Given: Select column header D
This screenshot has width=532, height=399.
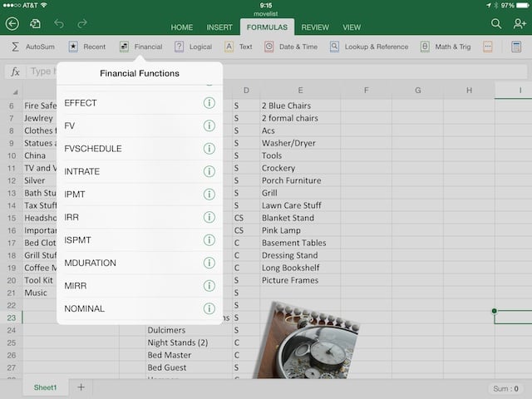Looking at the screenshot, I should pyautogui.click(x=246, y=91).
